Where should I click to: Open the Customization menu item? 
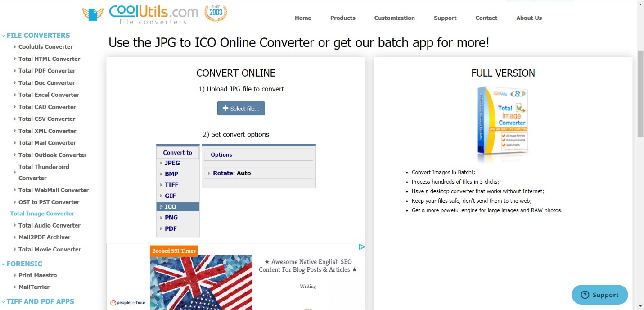394,18
